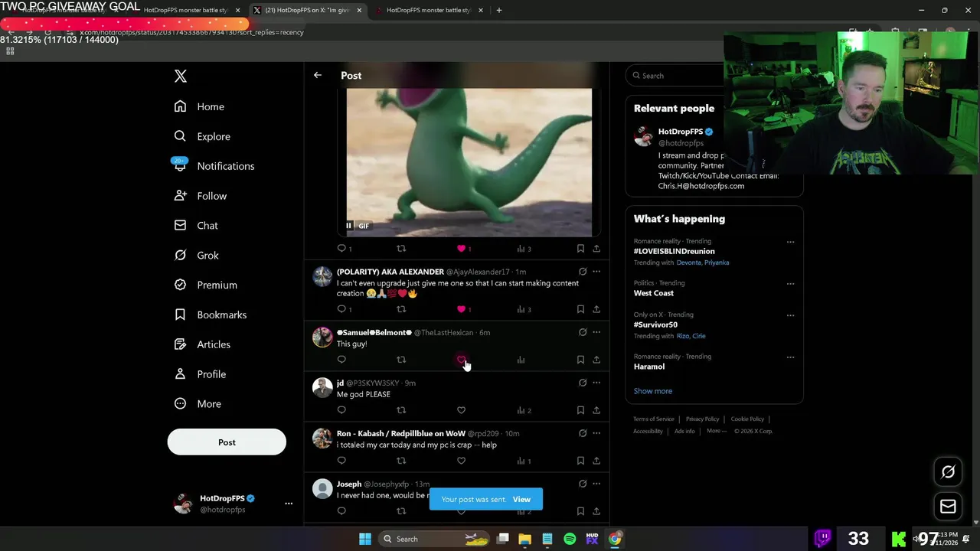Click Show more under trends

653,391
